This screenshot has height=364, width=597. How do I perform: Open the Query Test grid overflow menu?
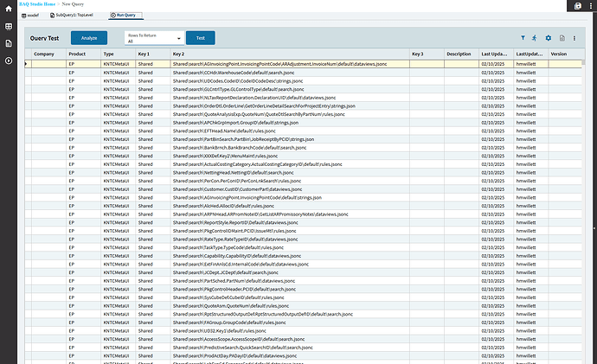coord(575,38)
